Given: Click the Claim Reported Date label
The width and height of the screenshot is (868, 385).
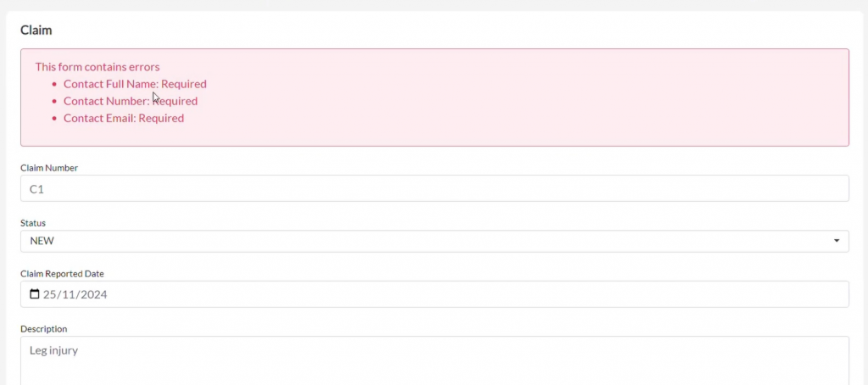Looking at the screenshot, I should point(62,274).
